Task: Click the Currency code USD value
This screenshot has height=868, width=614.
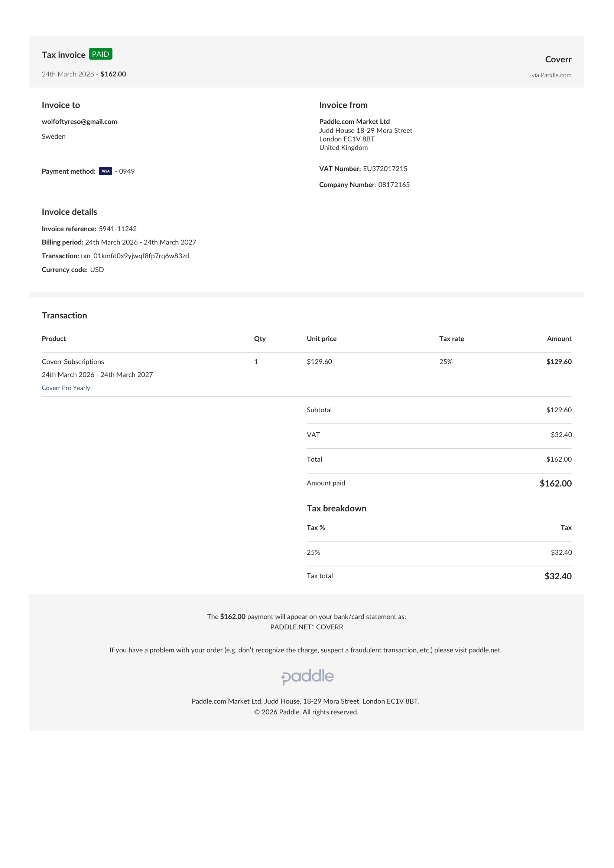Action: tap(97, 269)
